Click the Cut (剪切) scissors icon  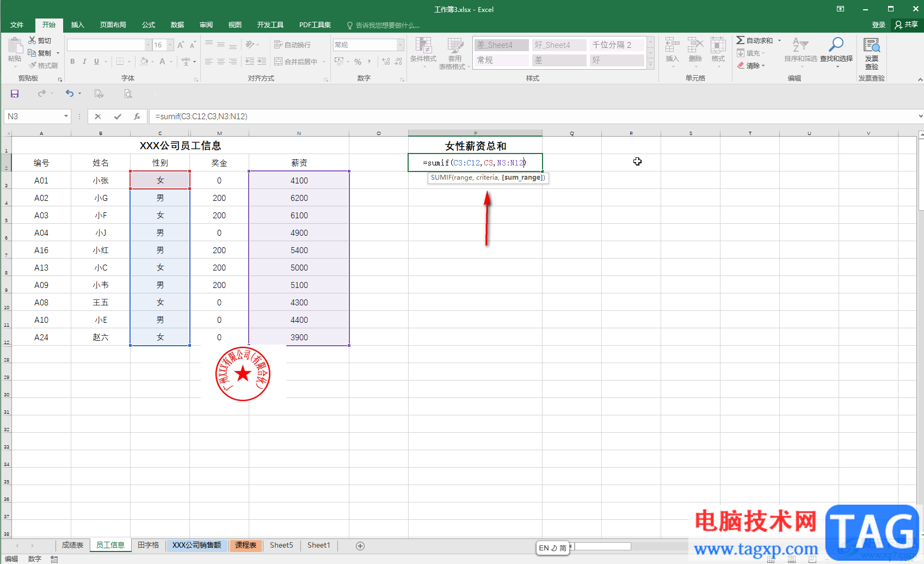pos(32,40)
